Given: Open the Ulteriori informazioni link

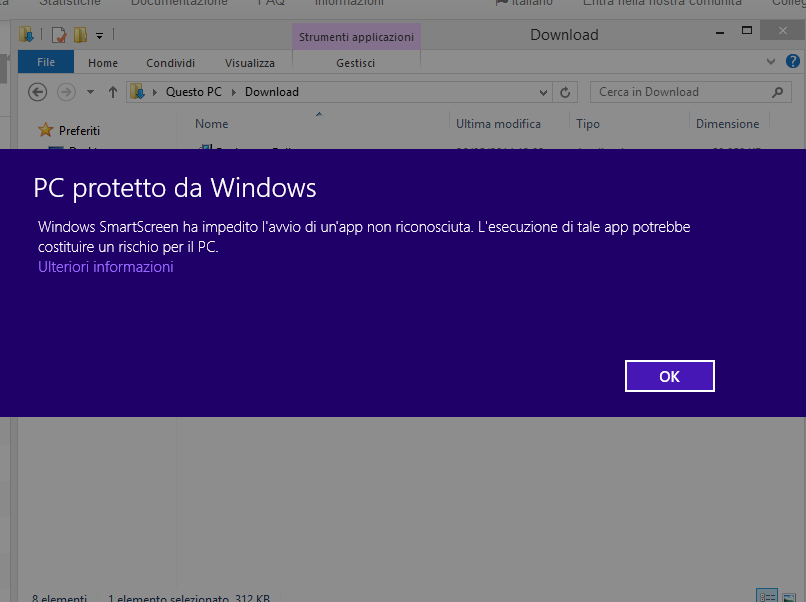Looking at the screenshot, I should [105, 267].
